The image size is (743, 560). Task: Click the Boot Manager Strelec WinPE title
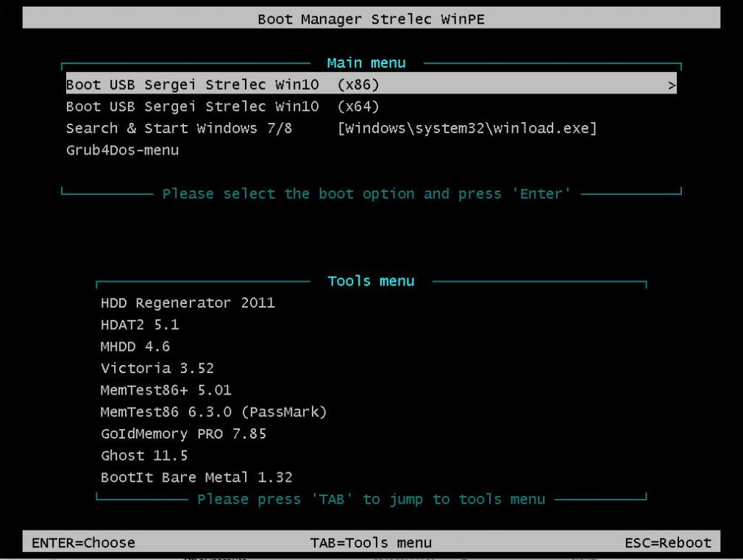(371, 19)
